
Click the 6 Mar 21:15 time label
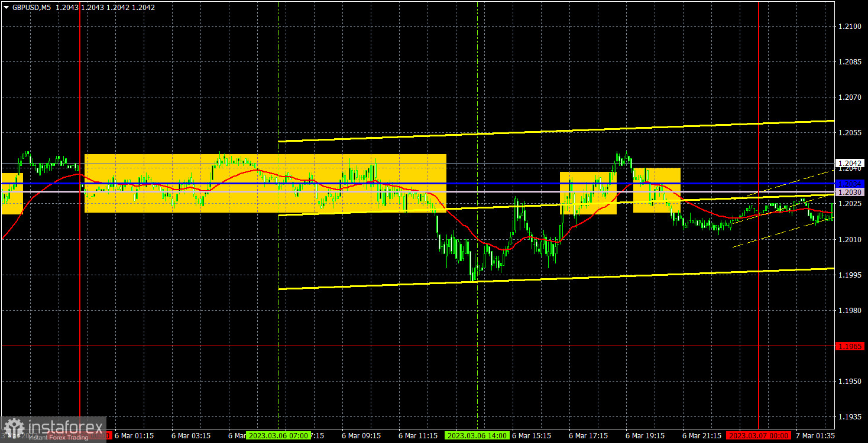[702, 436]
